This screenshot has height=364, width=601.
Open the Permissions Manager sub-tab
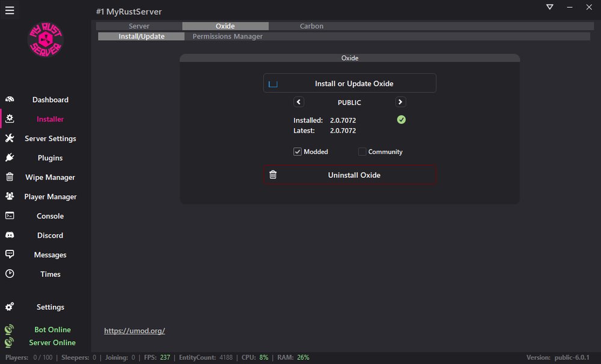(x=228, y=37)
